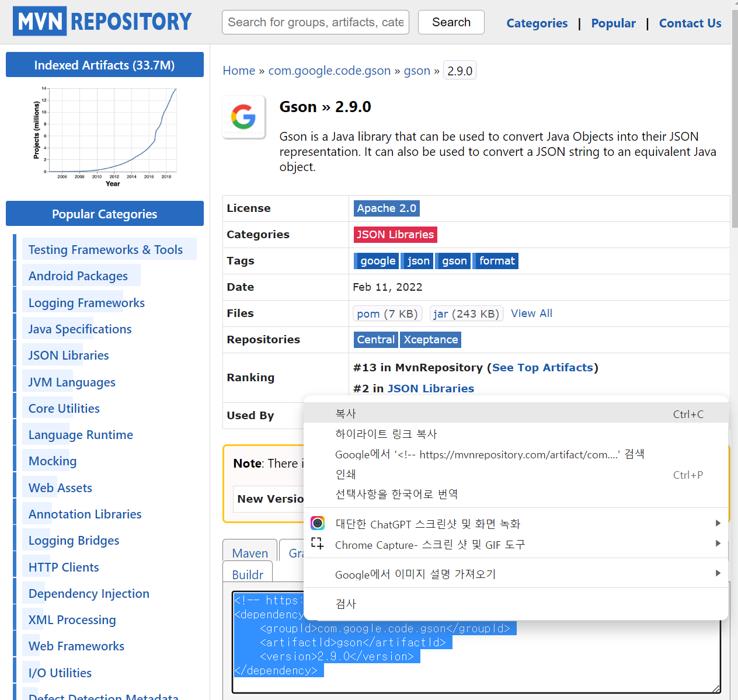The height and width of the screenshot is (700, 738).
Task: Open Core Utilities category
Action: pos(64,409)
